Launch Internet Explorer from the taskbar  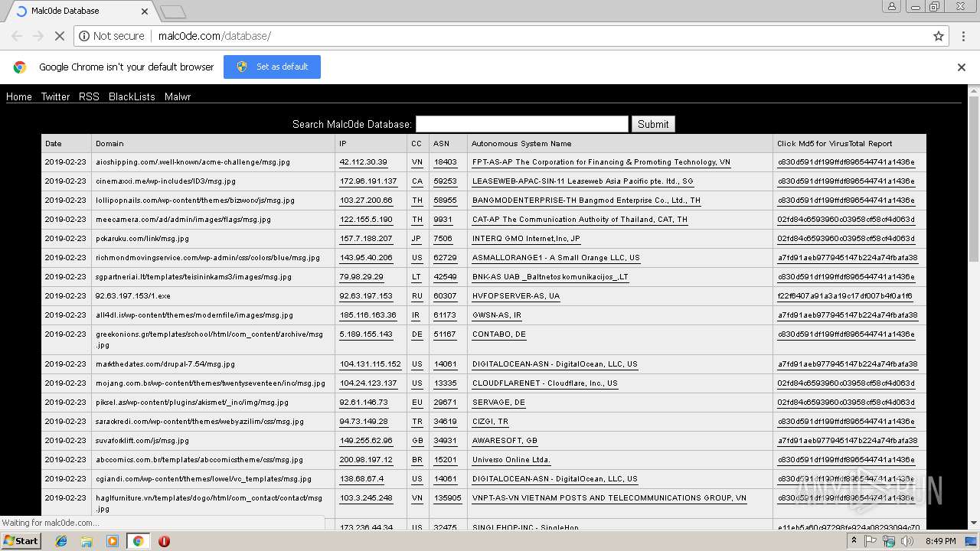tap(61, 540)
